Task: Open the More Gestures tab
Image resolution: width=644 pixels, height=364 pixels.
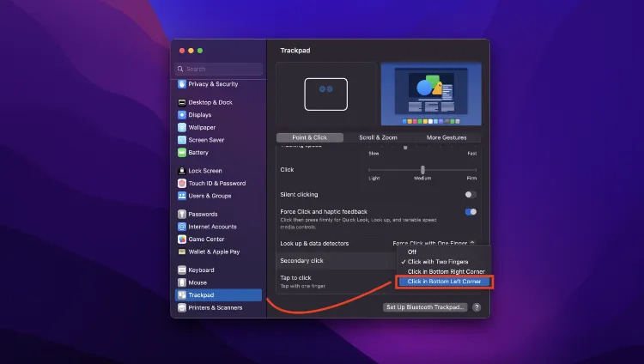Action: tap(447, 137)
